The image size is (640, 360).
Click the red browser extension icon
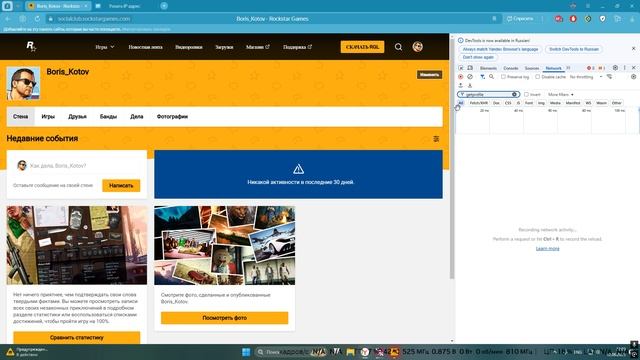[573, 19]
